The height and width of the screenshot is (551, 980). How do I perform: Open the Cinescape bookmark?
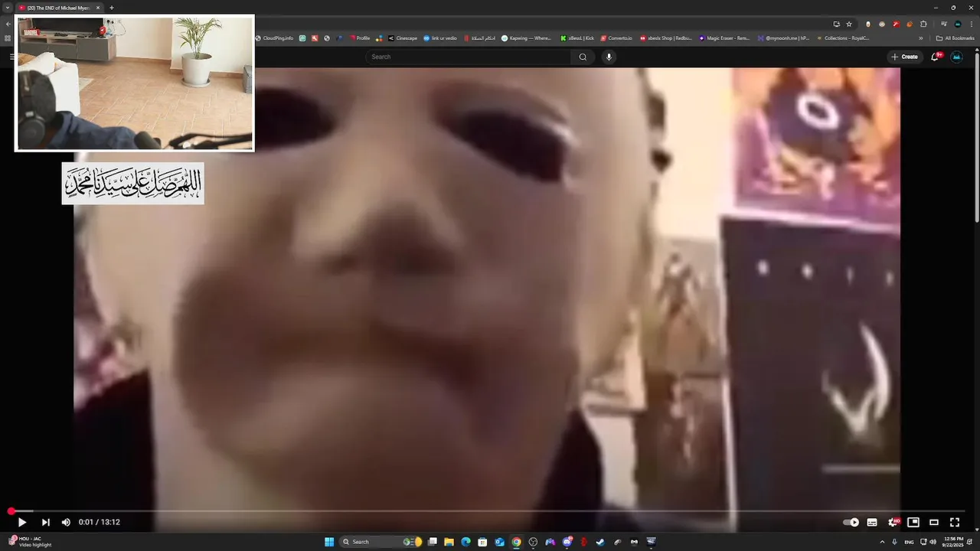(403, 37)
